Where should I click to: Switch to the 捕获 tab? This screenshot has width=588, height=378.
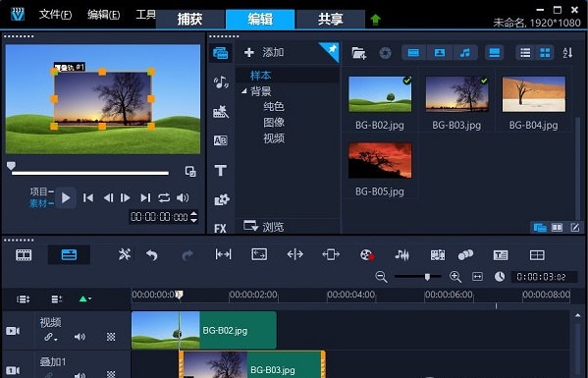pos(190,19)
